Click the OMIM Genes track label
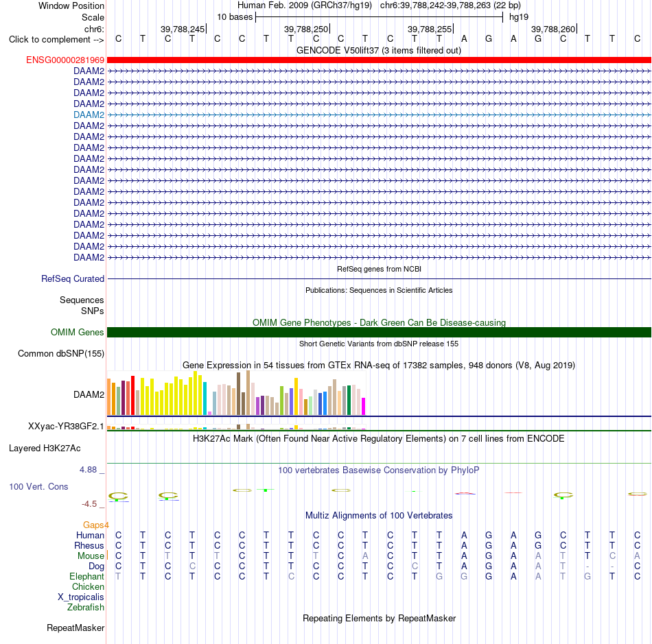This screenshot has height=644, width=652. click(x=78, y=333)
